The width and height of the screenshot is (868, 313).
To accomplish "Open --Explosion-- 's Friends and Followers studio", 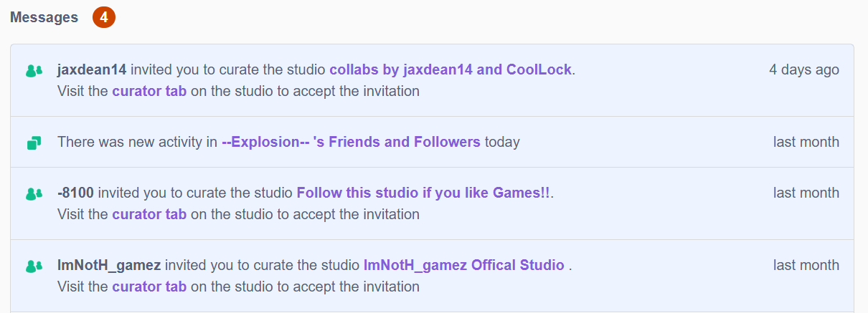I will (x=351, y=142).
